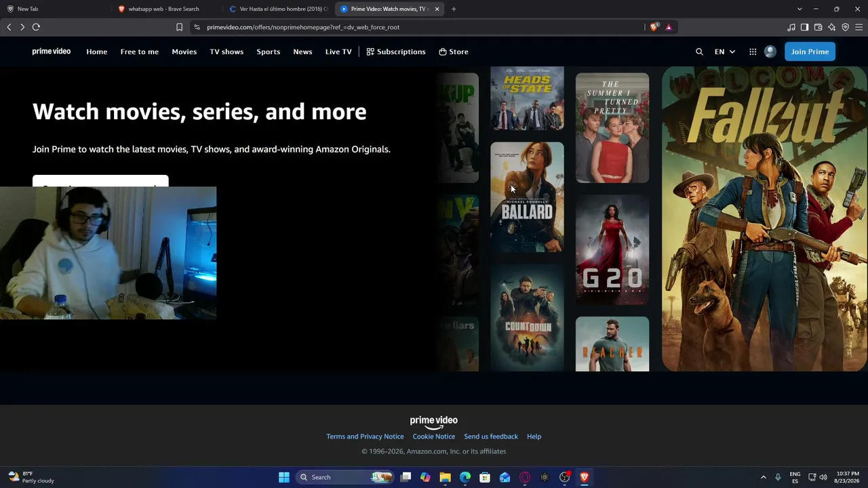Switch to whatsapp web Brave Search tab

[x=166, y=9]
